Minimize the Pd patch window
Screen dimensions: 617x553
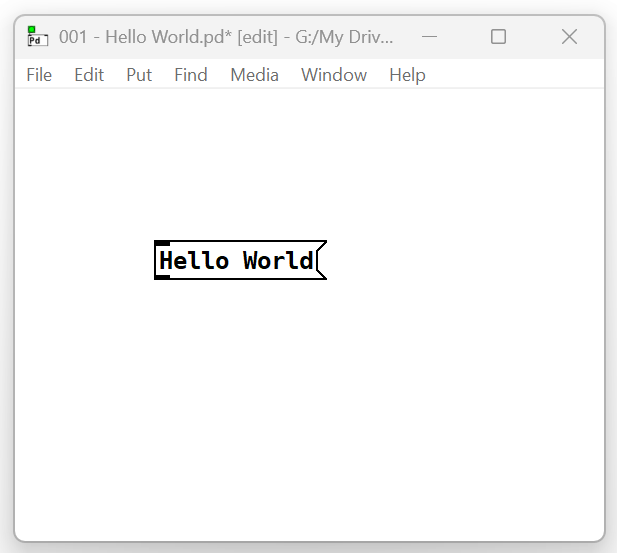click(x=430, y=37)
